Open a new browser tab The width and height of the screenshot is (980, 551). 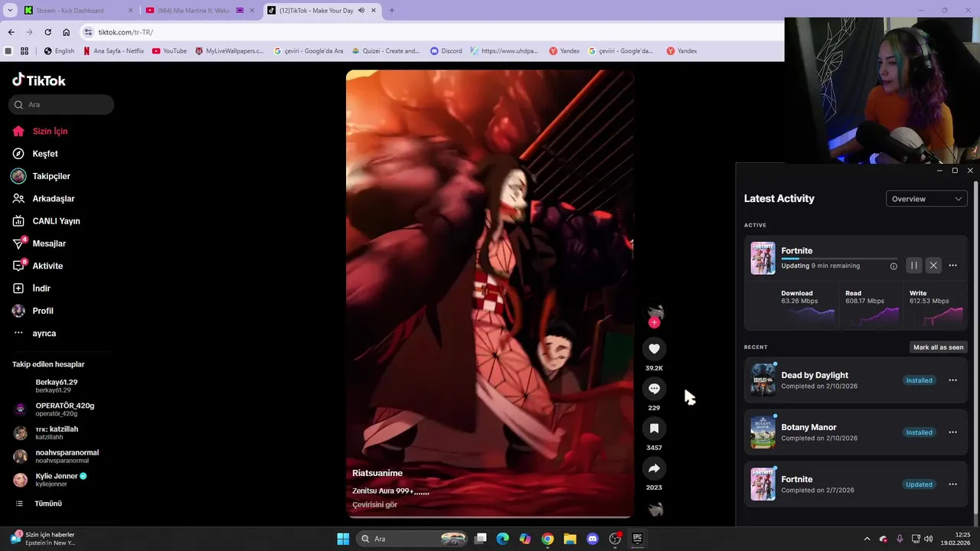[392, 11]
